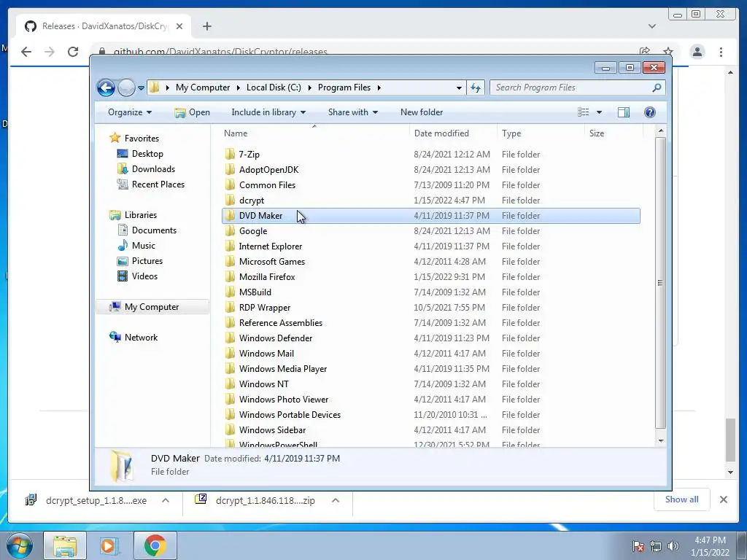The image size is (747, 560).
Task: Click Local Disk (C:) breadcrumb
Action: [x=274, y=87]
